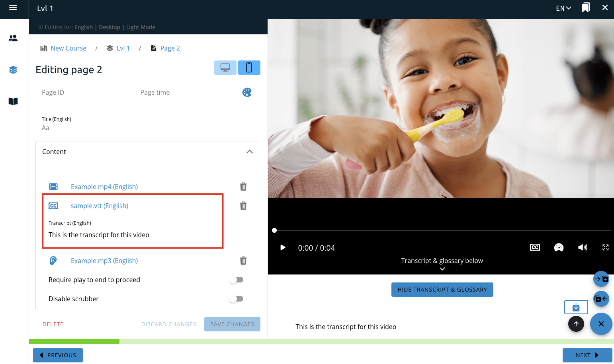Delete the Example.mp3 audio file
This screenshot has width=614, height=364.
[243, 261]
